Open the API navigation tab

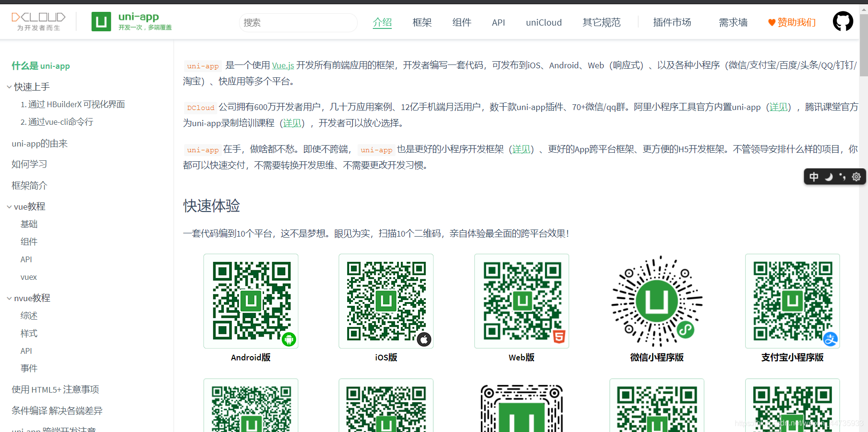pos(499,22)
